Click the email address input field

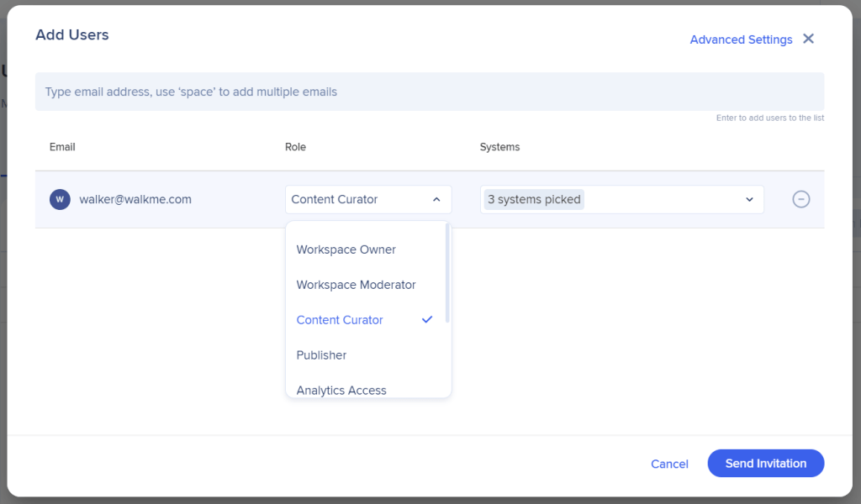coord(429,92)
